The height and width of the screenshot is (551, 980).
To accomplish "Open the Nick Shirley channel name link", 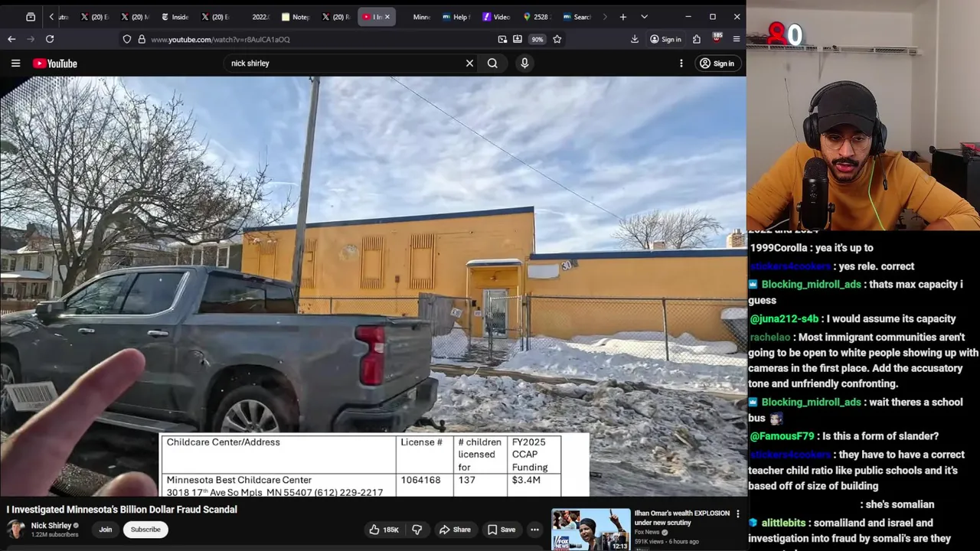I will 51,526.
